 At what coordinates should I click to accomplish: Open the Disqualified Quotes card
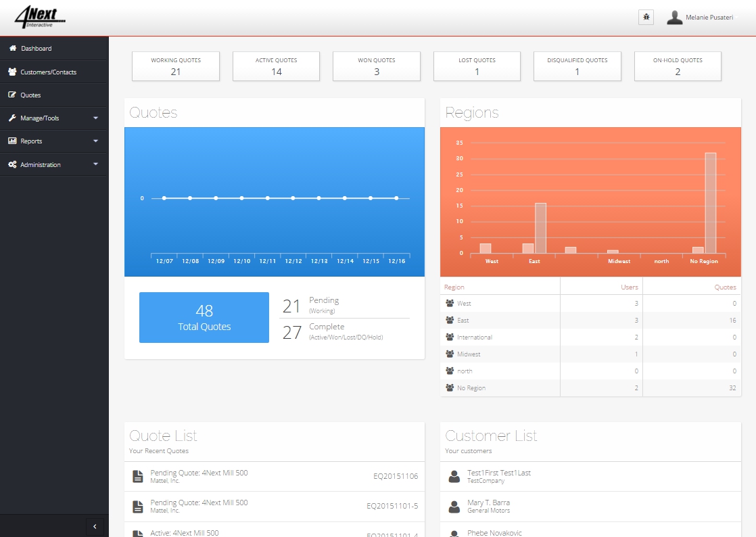577,66
